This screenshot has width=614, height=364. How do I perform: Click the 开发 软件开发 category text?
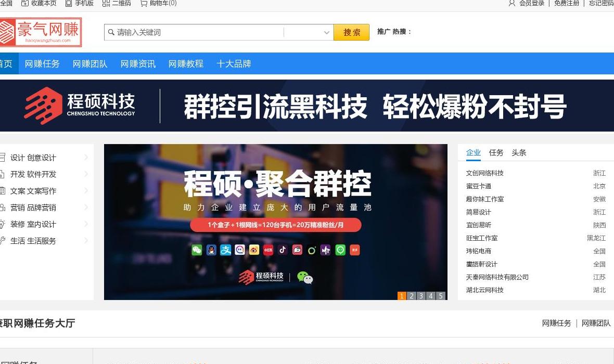tap(33, 174)
